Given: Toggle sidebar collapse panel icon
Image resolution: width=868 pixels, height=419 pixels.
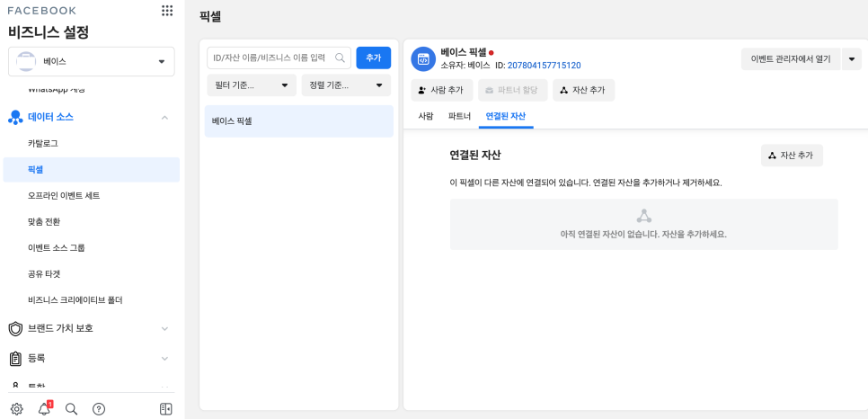Looking at the screenshot, I should click(165, 409).
